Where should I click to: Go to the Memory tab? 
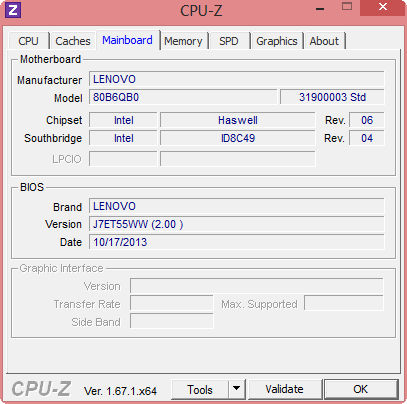[x=183, y=41]
